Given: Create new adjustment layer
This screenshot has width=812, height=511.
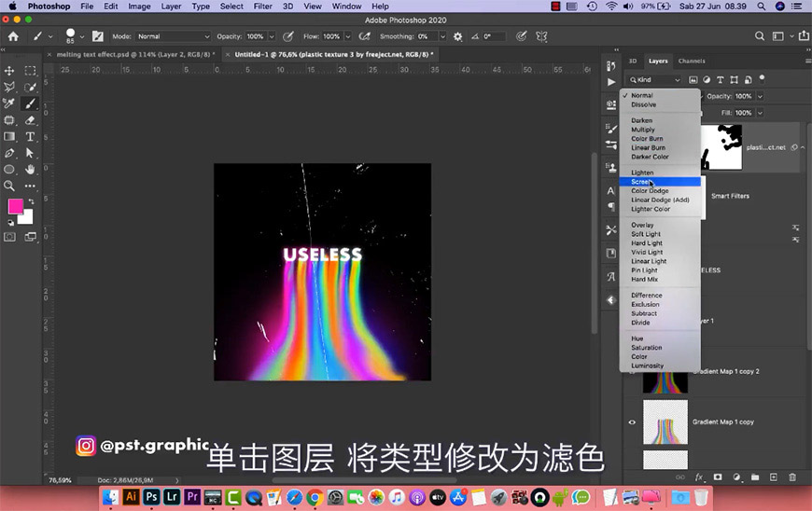Looking at the screenshot, I should [736, 476].
